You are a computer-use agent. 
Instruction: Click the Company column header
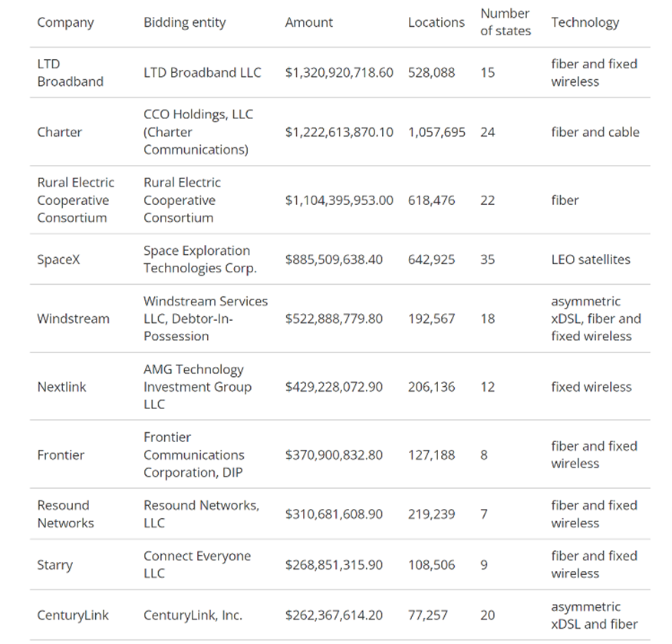click(x=65, y=22)
